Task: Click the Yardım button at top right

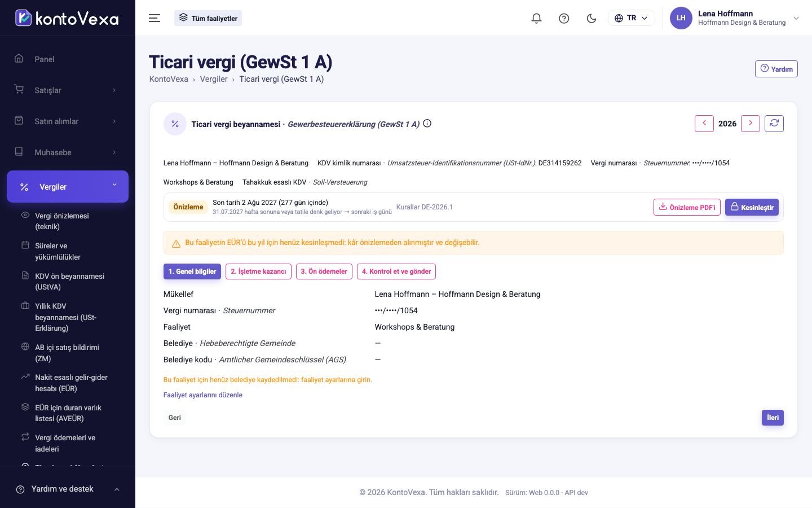Action: click(x=776, y=69)
